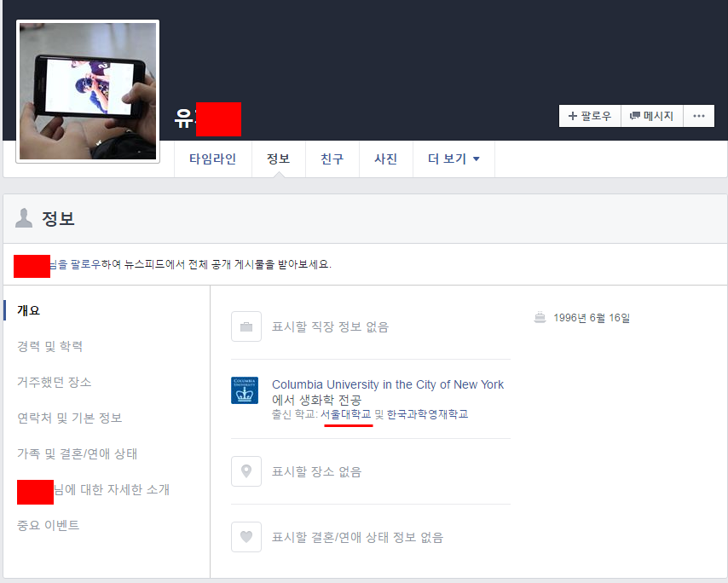
Task: Click the Columbia University logo icon
Action: pyautogui.click(x=245, y=390)
